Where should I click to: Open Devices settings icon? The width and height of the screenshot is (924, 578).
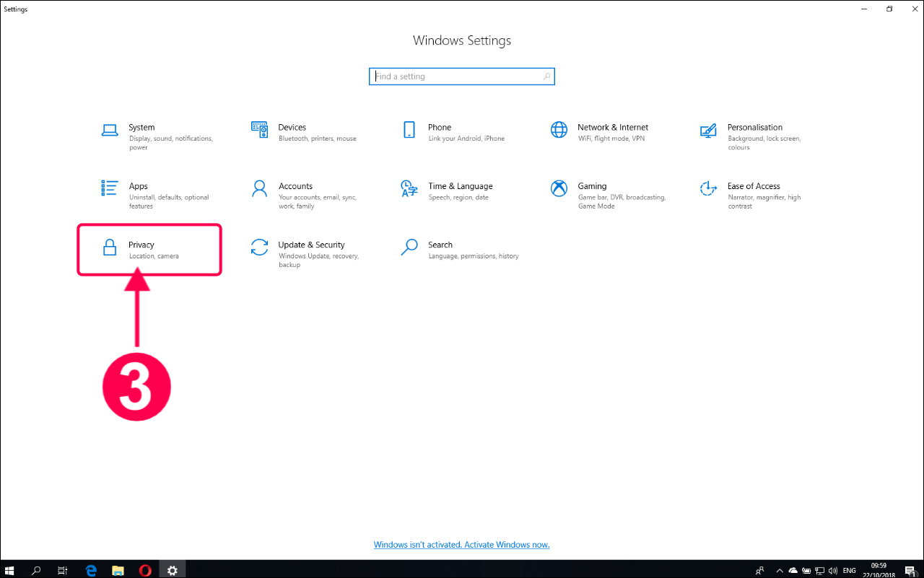pyautogui.click(x=259, y=130)
